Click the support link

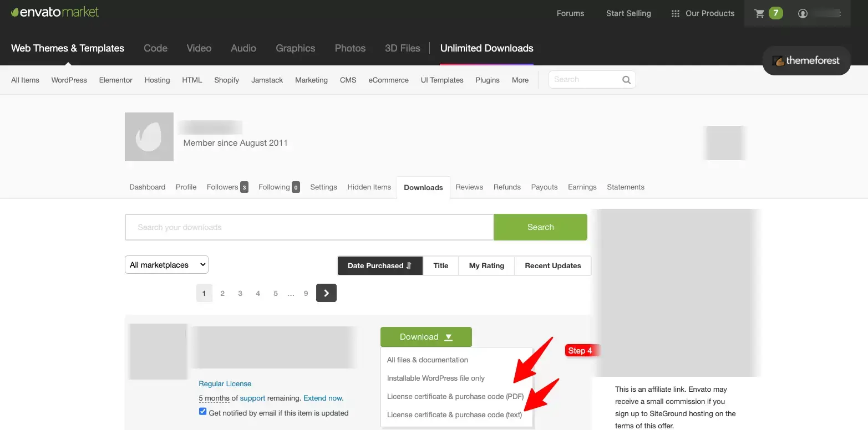[x=252, y=398]
